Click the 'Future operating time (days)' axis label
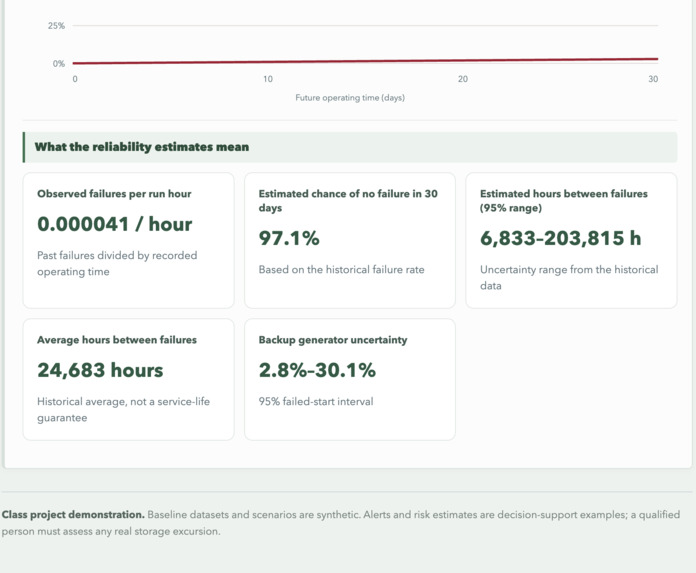The image size is (696, 573). click(350, 98)
